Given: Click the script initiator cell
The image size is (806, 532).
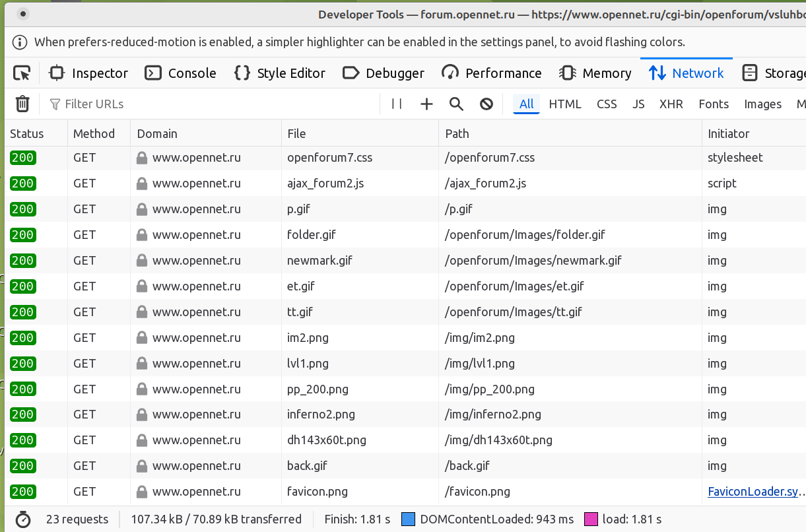Looking at the screenshot, I should (x=722, y=183).
